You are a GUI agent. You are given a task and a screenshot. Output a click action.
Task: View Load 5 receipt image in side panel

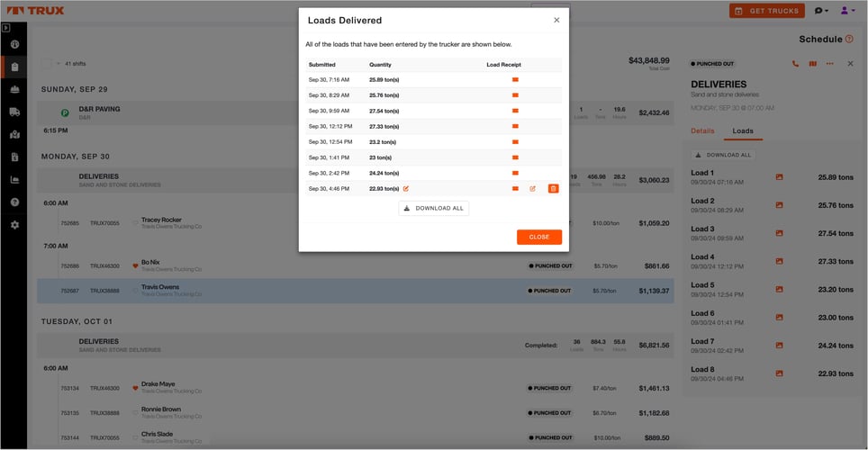[779, 290]
